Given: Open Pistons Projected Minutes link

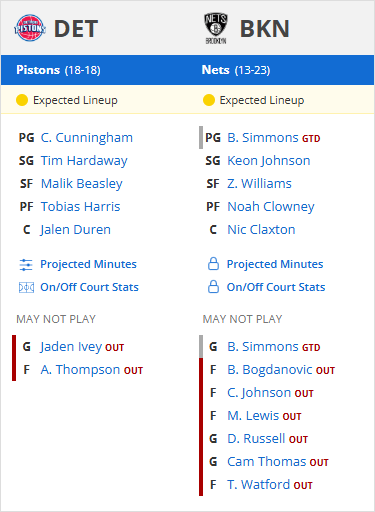Looking at the screenshot, I should click(88, 264).
